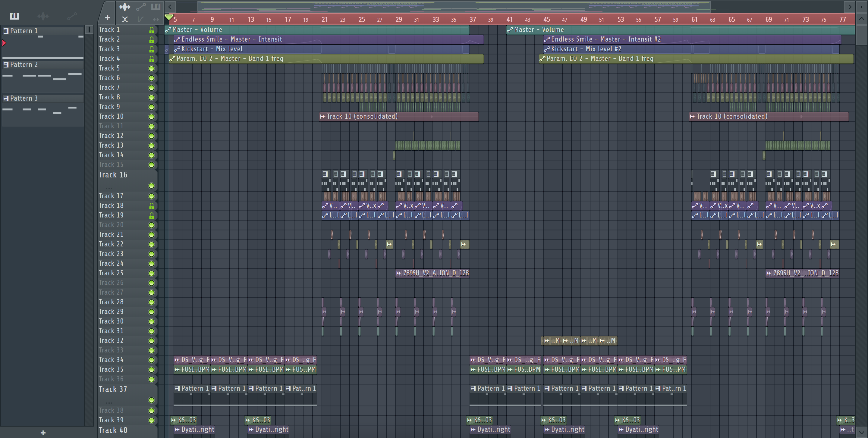Show audio clips in the picker panel

[43, 16]
